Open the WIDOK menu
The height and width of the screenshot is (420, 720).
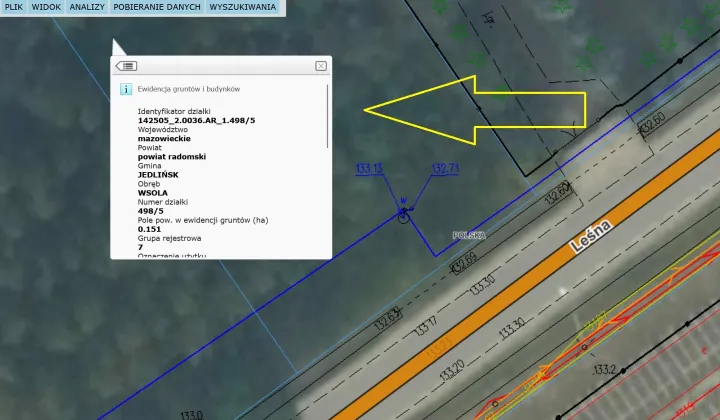click(x=46, y=7)
